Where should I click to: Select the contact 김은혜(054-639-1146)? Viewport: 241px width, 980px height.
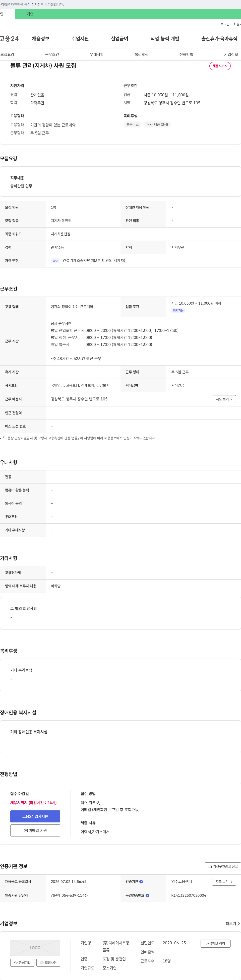[69, 895]
